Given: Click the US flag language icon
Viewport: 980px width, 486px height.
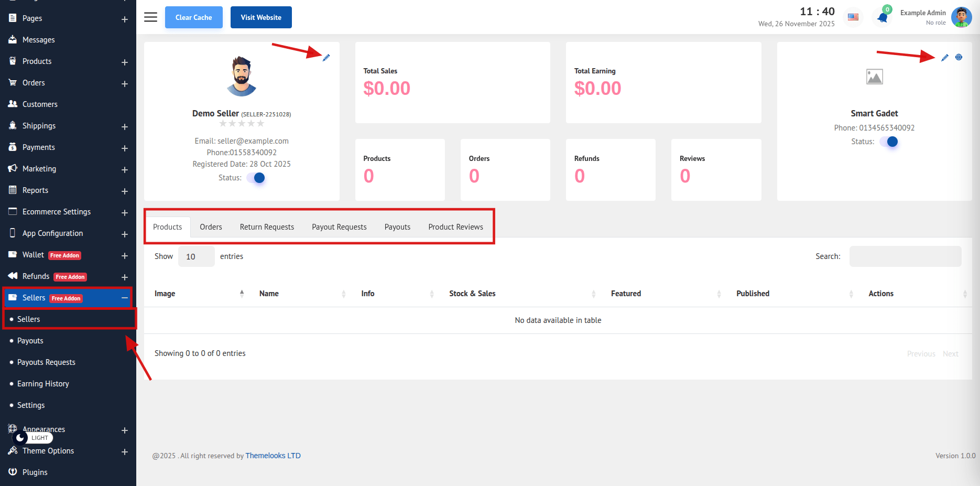Looking at the screenshot, I should point(853,17).
